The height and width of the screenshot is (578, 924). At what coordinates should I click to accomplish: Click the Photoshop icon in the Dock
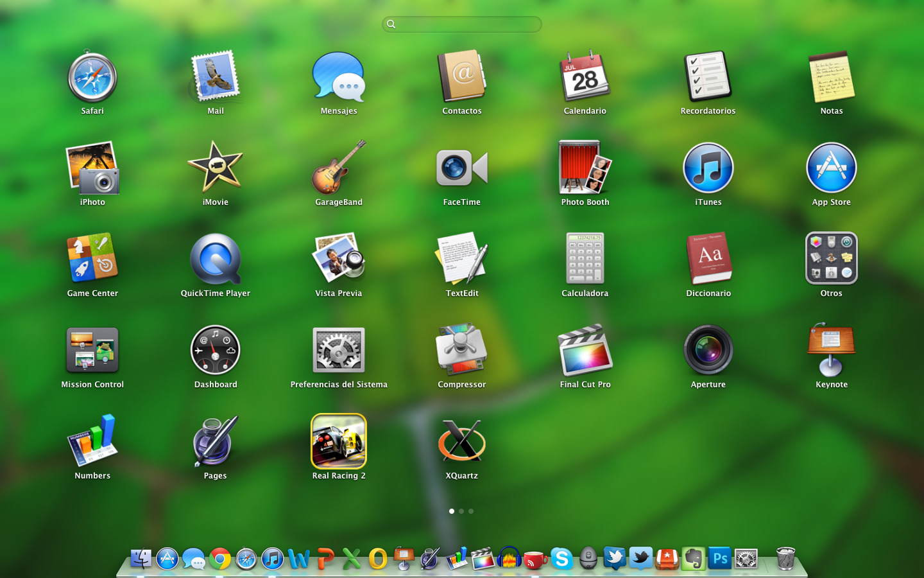(720, 559)
